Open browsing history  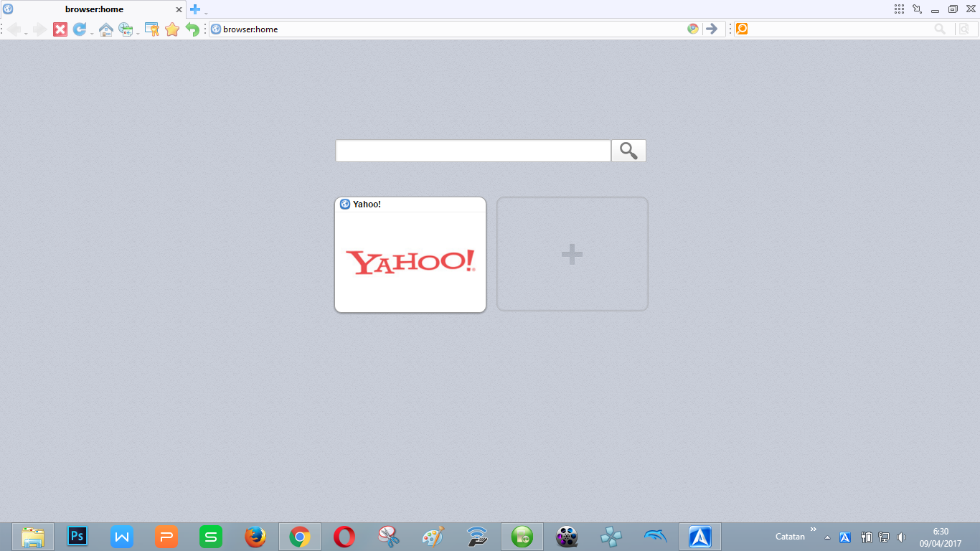(125, 29)
